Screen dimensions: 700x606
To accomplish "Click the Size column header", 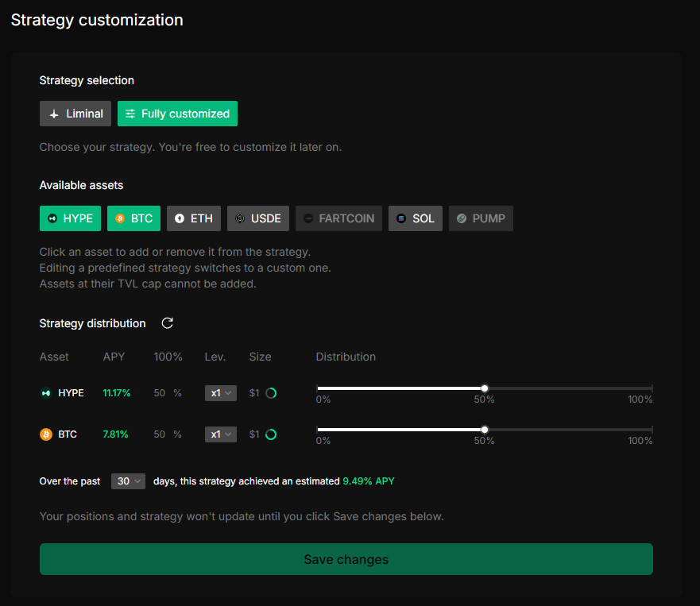I will (x=261, y=357).
